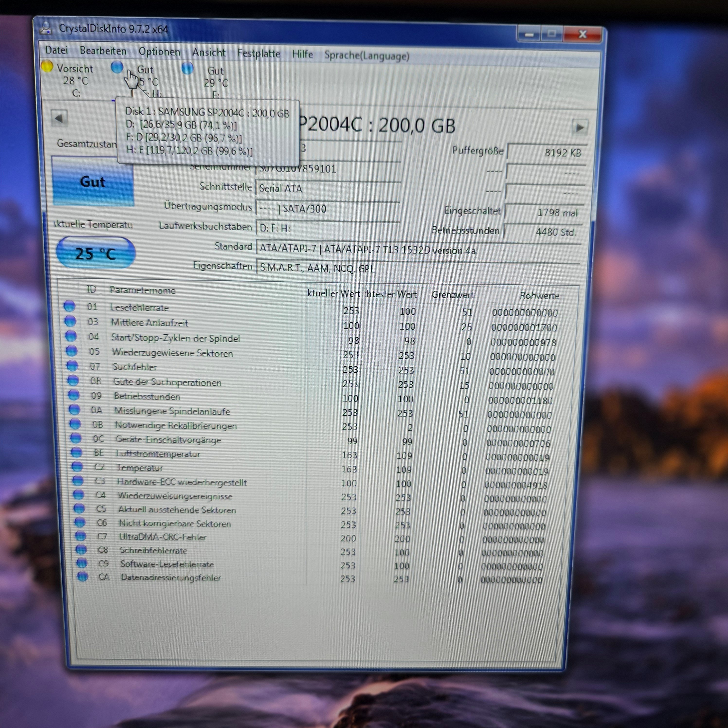Click status dot for UltraDMA-CRC-Fehler row
This screenshot has height=728, width=728.
(81, 536)
